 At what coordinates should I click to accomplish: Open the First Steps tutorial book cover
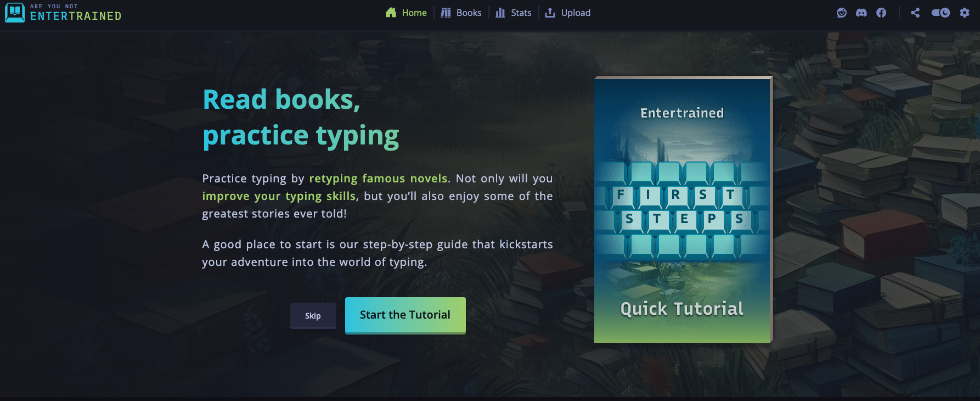pos(683,209)
